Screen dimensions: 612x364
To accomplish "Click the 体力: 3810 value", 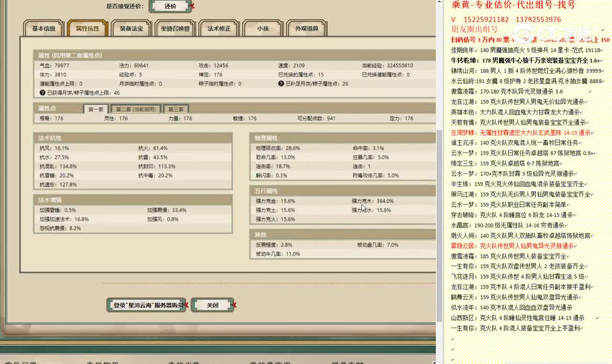I will (53, 75).
